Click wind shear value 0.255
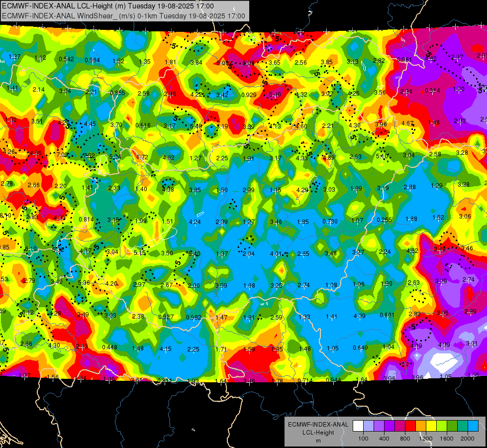 coord(384,220)
